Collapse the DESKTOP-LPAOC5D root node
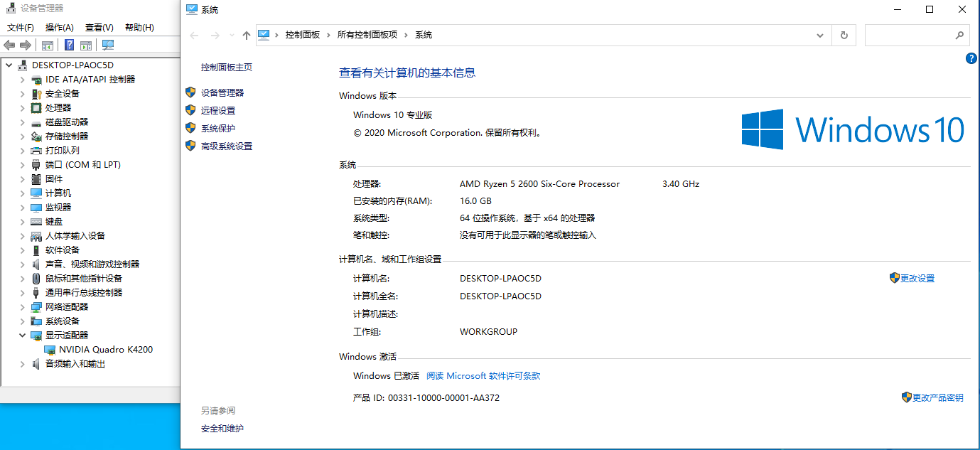 pyautogui.click(x=9, y=65)
